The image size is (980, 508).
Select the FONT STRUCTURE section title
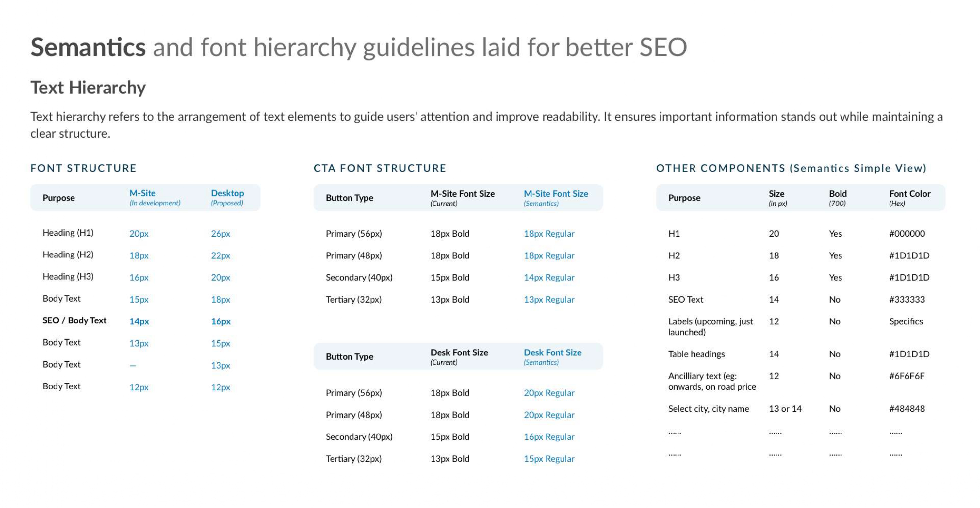[x=83, y=168]
